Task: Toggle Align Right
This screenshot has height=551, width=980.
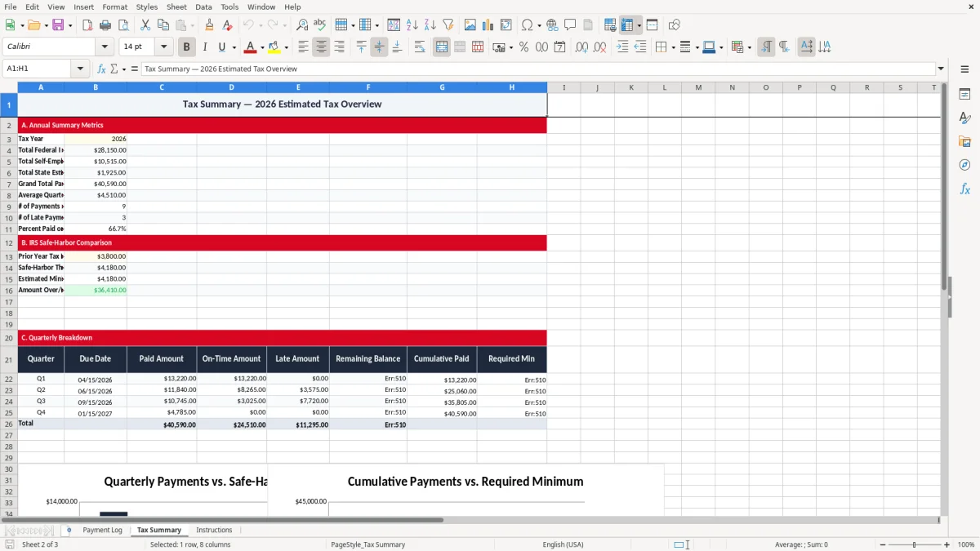Action: tap(339, 47)
